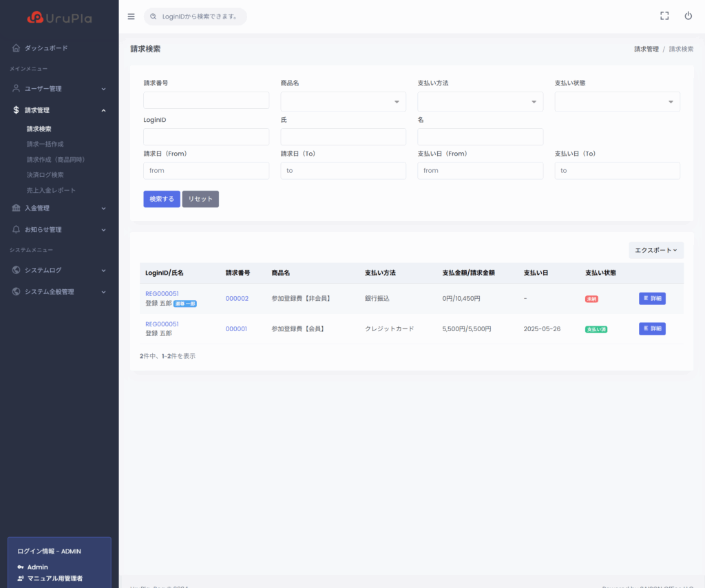This screenshot has height=588, width=705.
Task: Open the 商品名 dropdown
Action: (x=343, y=102)
